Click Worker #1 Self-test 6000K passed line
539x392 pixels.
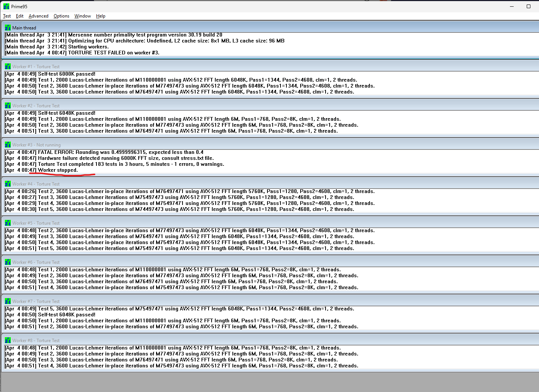click(x=50, y=74)
